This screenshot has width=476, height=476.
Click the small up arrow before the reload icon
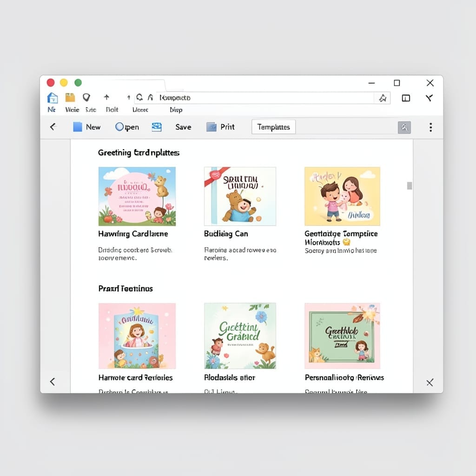click(x=129, y=98)
